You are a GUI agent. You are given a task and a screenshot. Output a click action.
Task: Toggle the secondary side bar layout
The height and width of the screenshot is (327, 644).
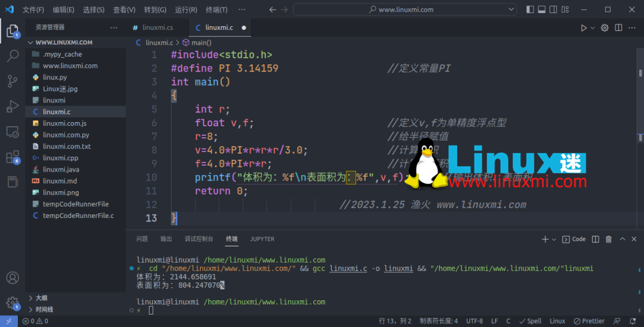coord(553,10)
